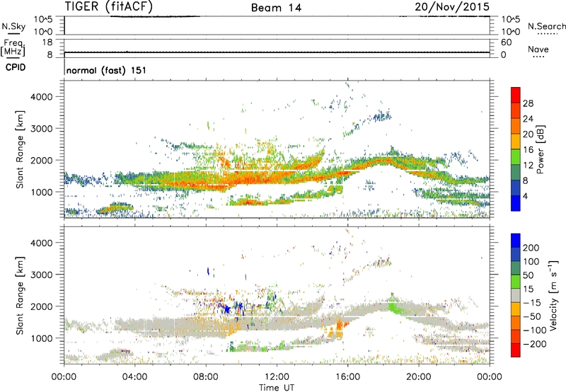
Task: Click the green velocity patch near 18:30 UT
Action: pyautogui.click(x=395, y=308)
